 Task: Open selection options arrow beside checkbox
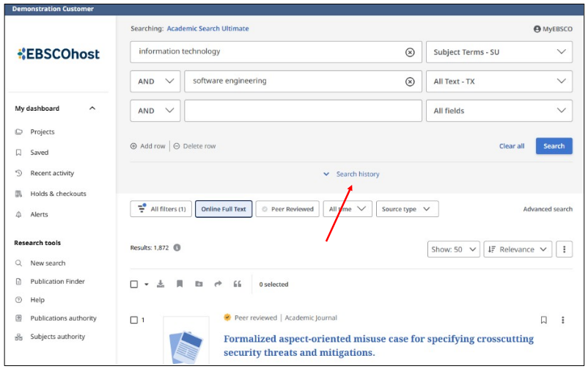pos(147,285)
